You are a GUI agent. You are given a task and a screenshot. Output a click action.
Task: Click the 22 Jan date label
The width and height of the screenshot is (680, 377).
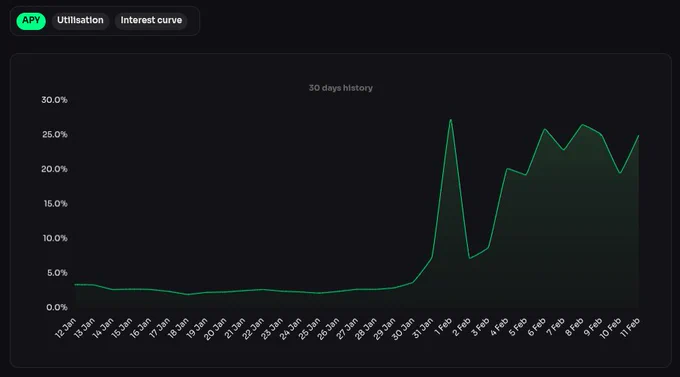click(x=253, y=329)
